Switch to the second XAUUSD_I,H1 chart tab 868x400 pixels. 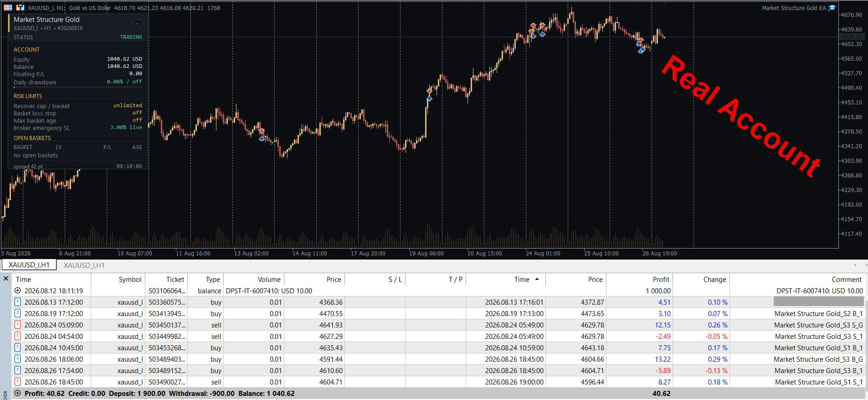tap(84, 265)
